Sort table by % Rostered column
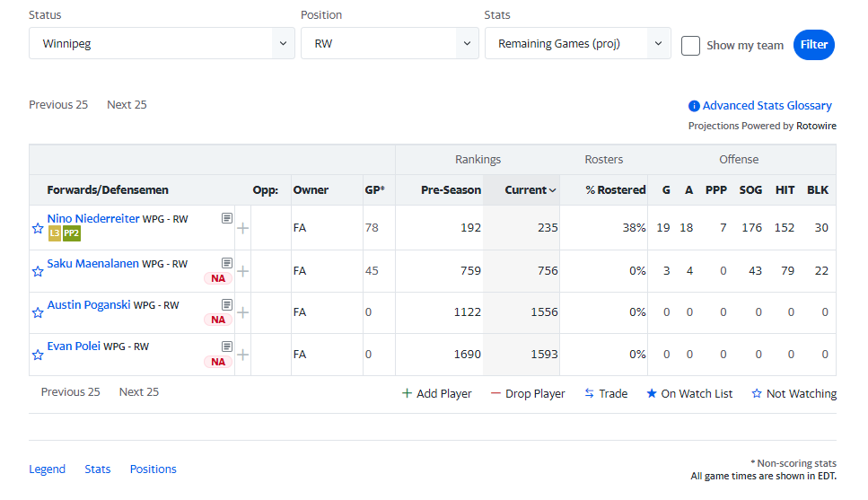Screen dimensions: 868x500 pyautogui.click(x=616, y=190)
